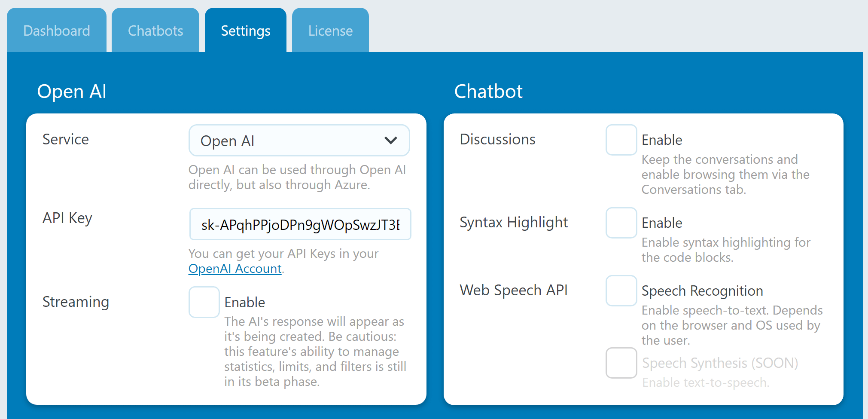Expand the Open AI service selector chevron
Viewport: 868px width, 419px height.
[391, 141]
